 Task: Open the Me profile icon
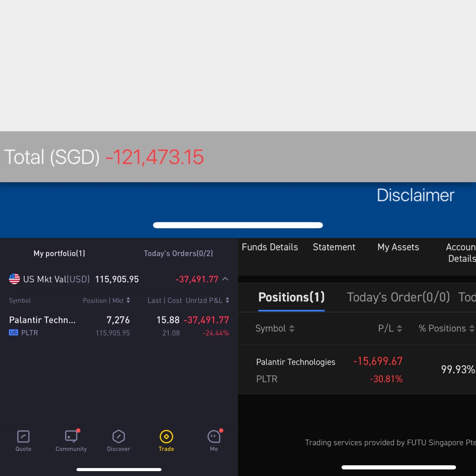pyautogui.click(x=214, y=436)
